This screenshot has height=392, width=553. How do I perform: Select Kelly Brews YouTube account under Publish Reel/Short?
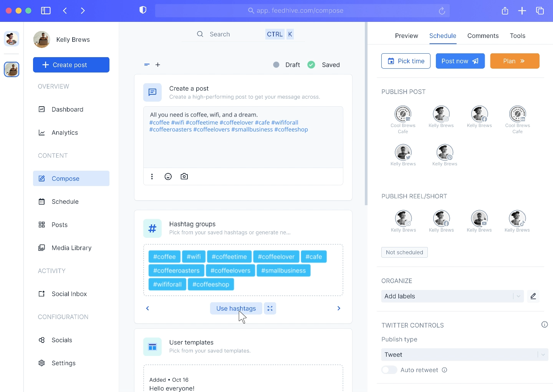coord(479,219)
